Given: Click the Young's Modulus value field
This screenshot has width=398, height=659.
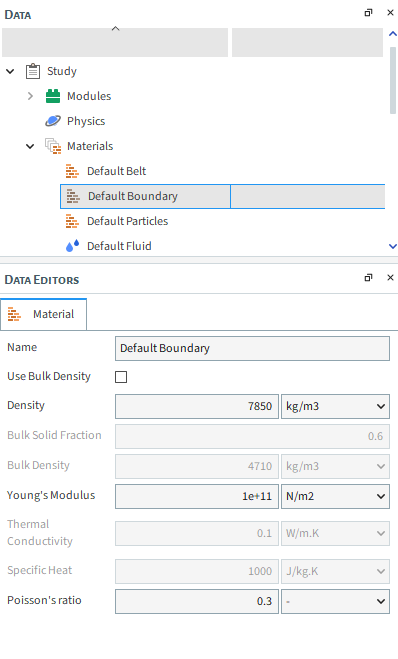Looking at the screenshot, I should coord(197,496).
